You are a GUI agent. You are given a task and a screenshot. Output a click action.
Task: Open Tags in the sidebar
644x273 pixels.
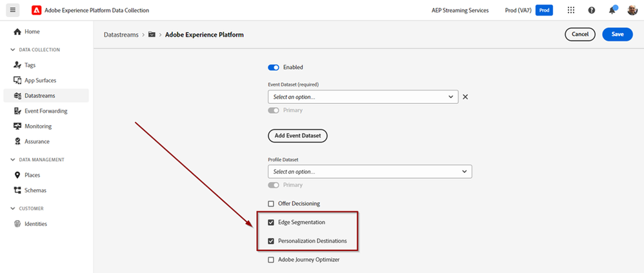[x=30, y=65]
